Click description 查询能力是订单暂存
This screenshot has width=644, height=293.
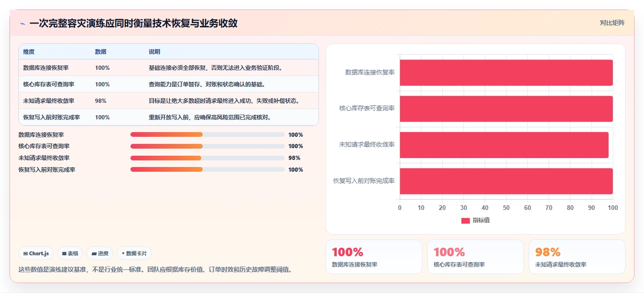[x=207, y=84]
